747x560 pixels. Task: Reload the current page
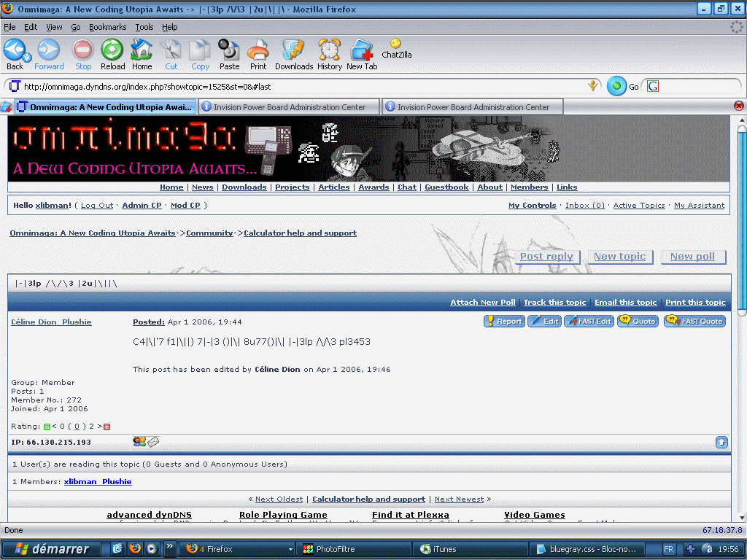click(x=112, y=54)
